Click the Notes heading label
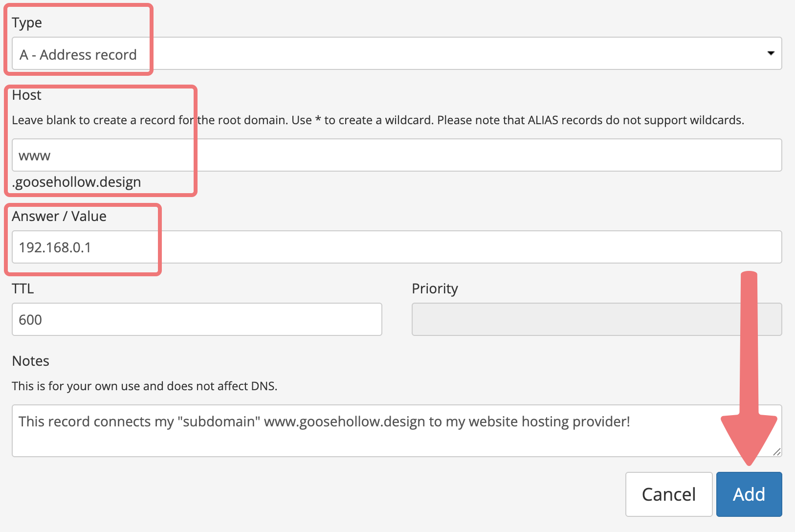Image resolution: width=795 pixels, height=532 pixels. tap(30, 361)
